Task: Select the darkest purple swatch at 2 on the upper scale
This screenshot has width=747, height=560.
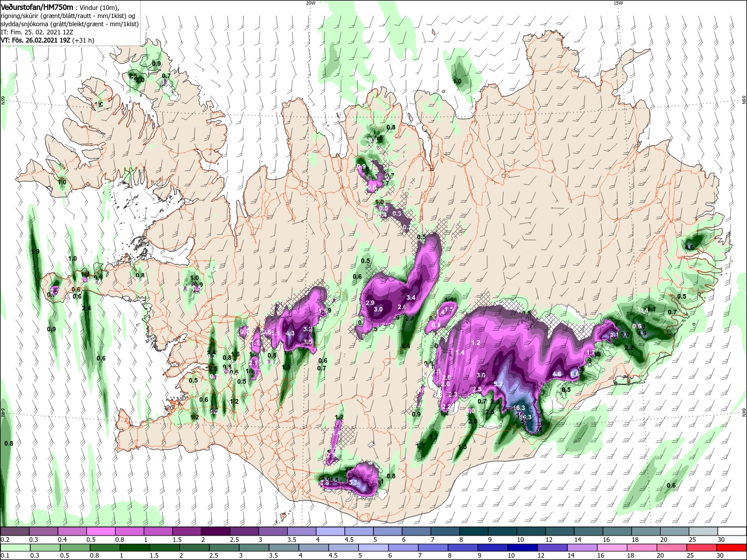Action: pos(215,531)
